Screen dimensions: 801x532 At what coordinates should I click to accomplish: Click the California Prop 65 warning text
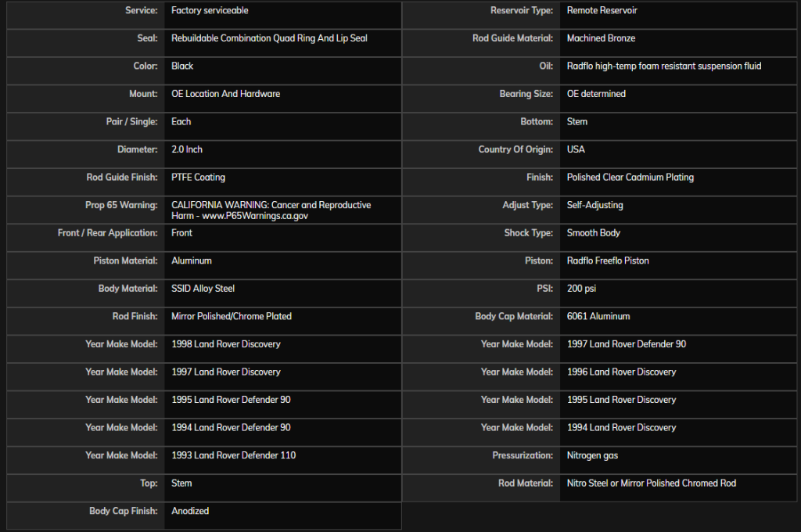pyautogui.click(x=271, y=210)
